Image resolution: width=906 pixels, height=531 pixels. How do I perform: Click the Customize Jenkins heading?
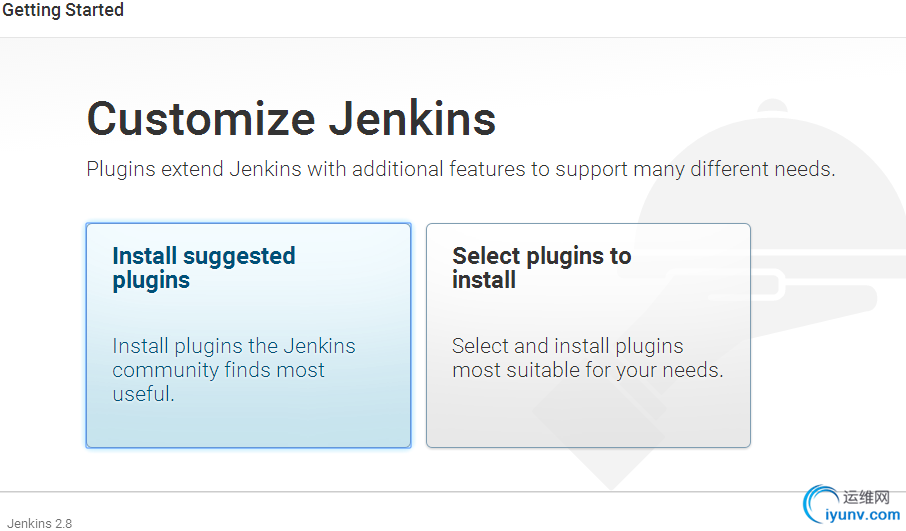(x=291, y=119)
